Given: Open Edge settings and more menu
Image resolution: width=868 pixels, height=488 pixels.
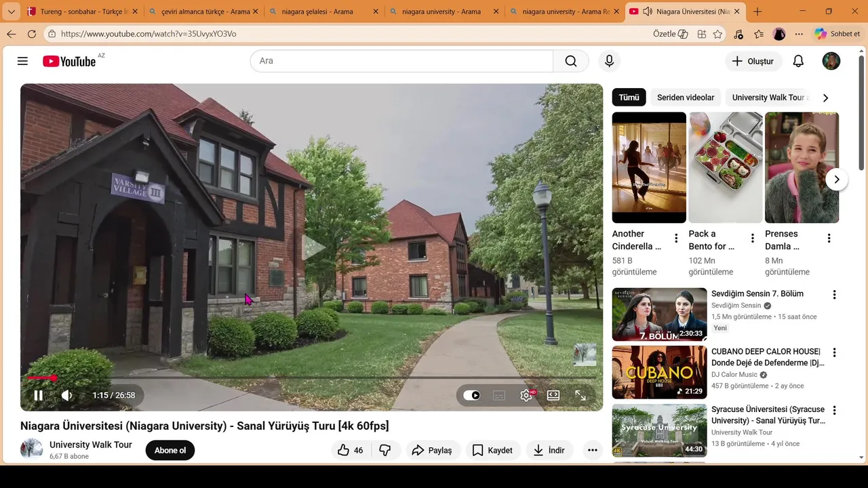Looking at the screenshot, I should [x=799, y=34].
